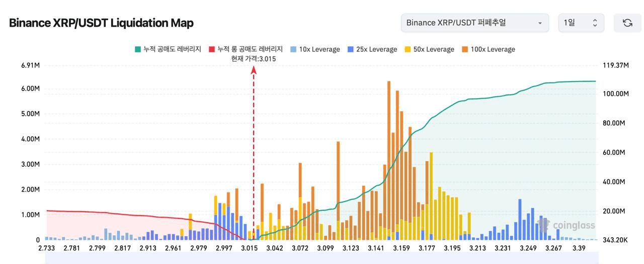Viewport: 644px width, 264px height.
Task: Click the 3.249 x-axis price label
Action: point(528,248)
